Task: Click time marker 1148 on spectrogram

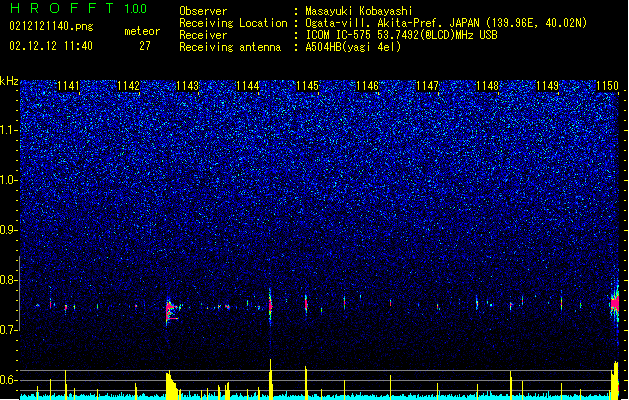Action: pos(487,86)
